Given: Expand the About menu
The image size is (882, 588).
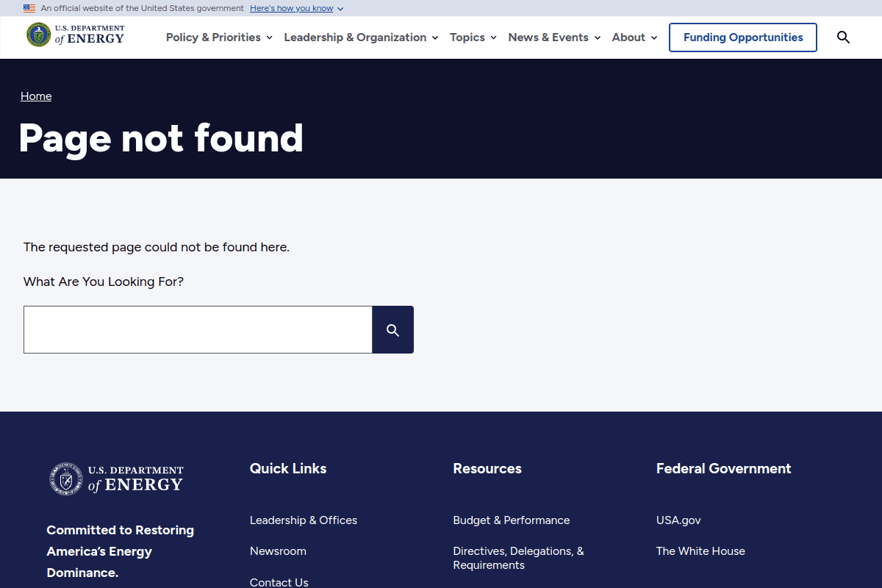Looking at the screenshot, I should click(634, 37).
